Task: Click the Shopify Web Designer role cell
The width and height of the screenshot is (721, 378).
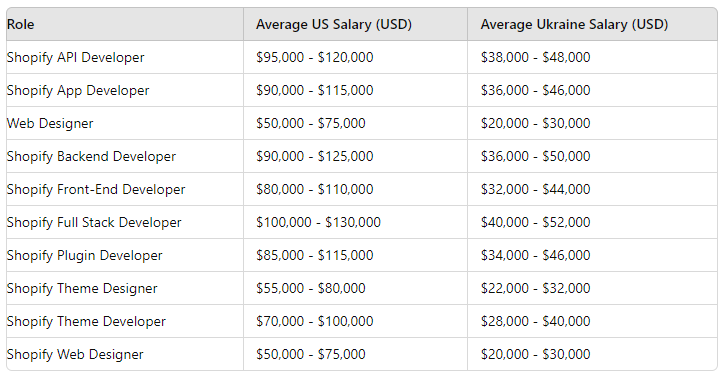Action: tap(125, 354)
